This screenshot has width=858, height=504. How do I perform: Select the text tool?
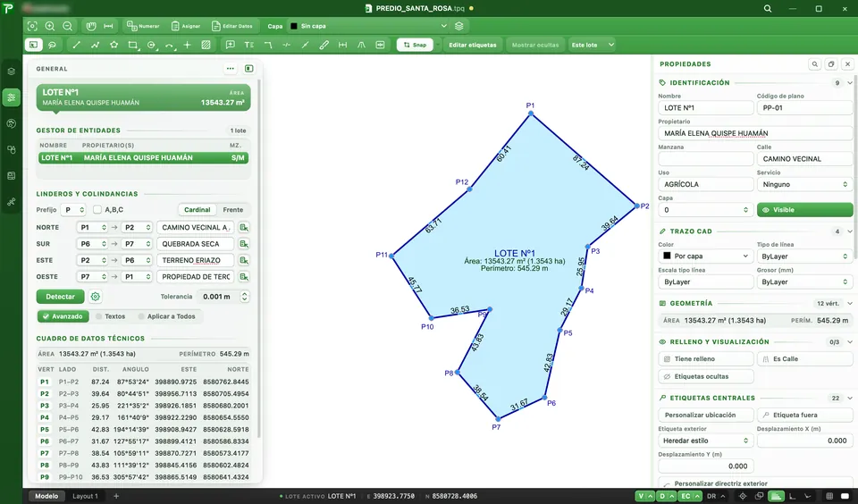(x=249, y=45)
